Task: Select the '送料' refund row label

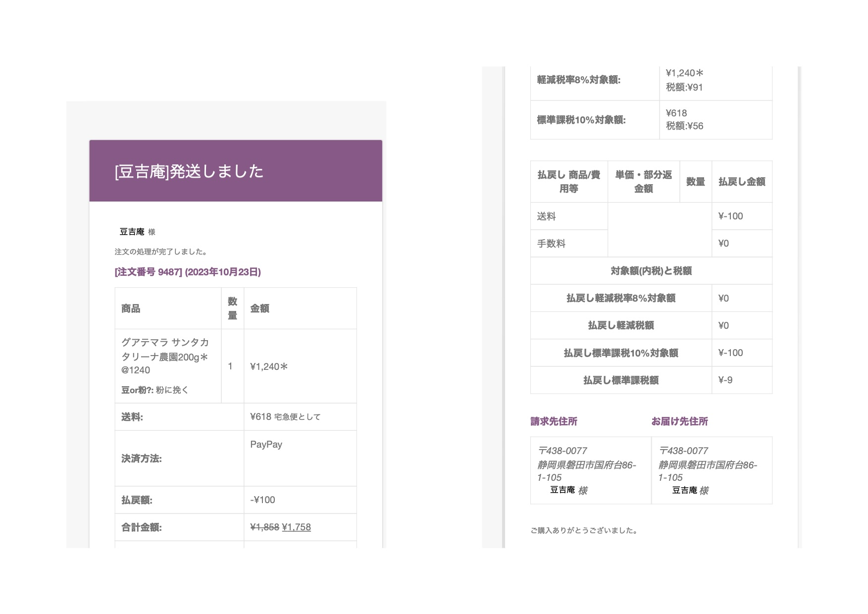Action: (x=547, y=216)
